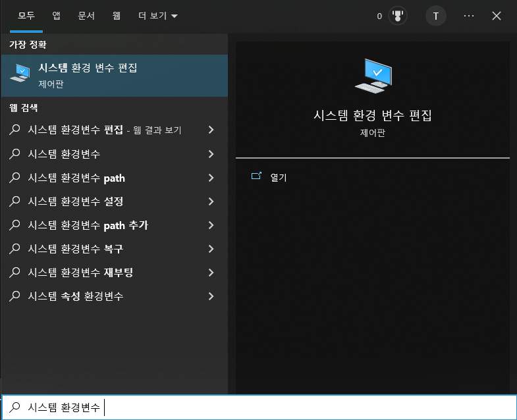Viewport: 517px width, 420px height.
Task: Expand the chevron for 시스템 환경변수 suggestion
Action: point(211,154)
